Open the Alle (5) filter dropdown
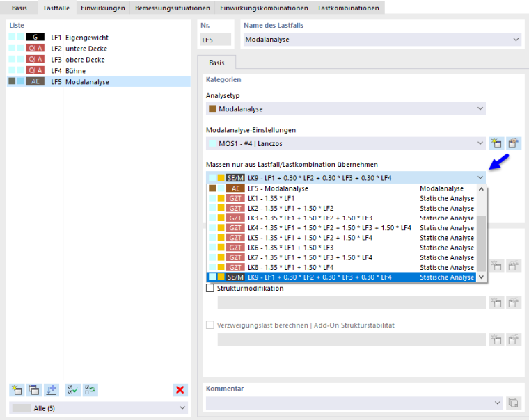 [x=182, y=408]
